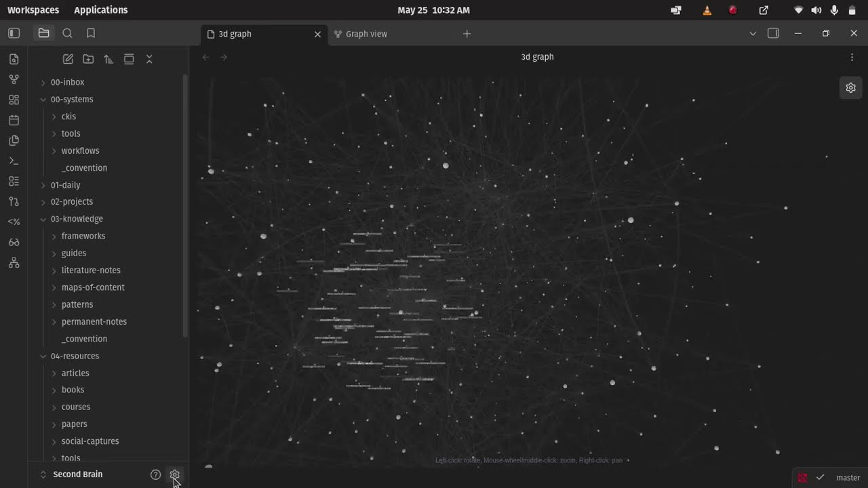Open the command palette terminal icon
The width and height of the screenshot is (868, 488).
[x=14, y=161]
